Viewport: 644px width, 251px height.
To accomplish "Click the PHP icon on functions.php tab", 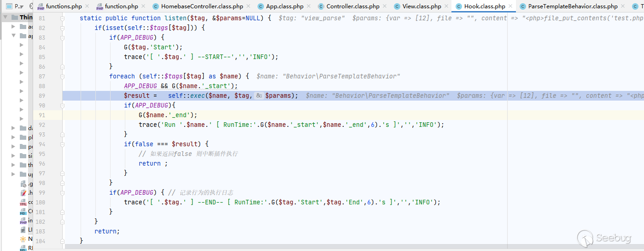I will pos(41,6).
